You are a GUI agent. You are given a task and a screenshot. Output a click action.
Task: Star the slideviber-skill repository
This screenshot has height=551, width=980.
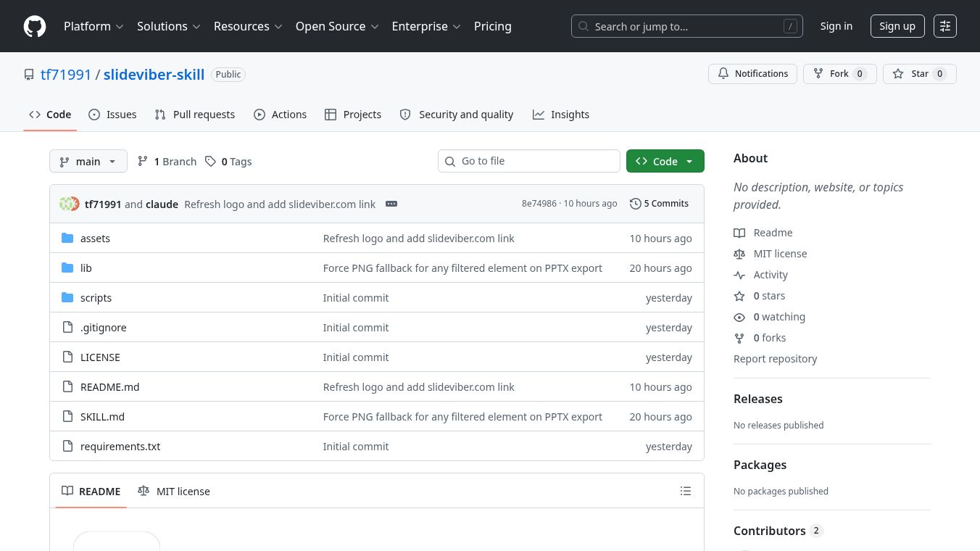pyautogui.click(x=920, y=74)
